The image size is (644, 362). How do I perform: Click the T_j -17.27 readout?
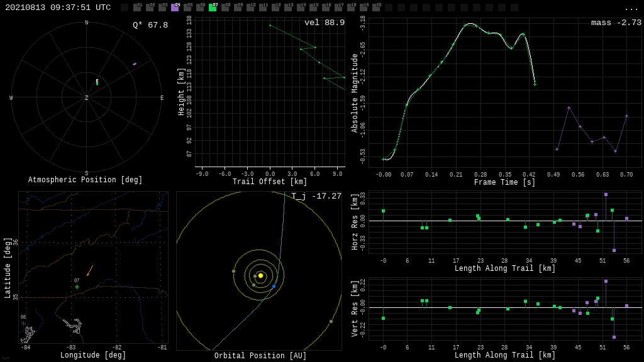316,196
